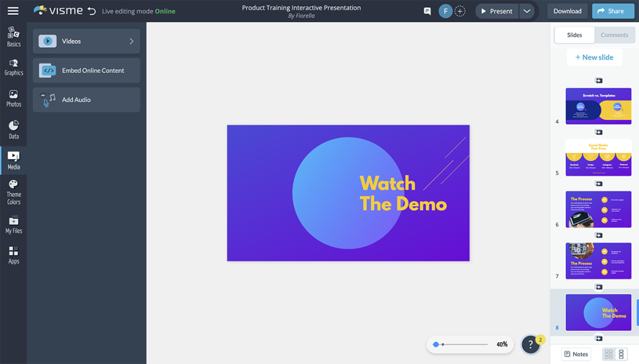Image resolution: width=639 pixels, height=364 pixels.
Task: Click the New slide button
Action: coord(594,57)
